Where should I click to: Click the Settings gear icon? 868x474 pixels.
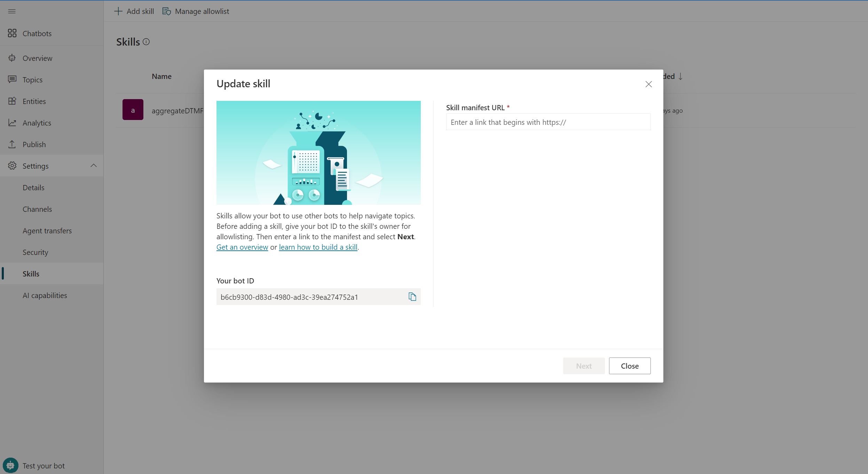click(12, 166)
